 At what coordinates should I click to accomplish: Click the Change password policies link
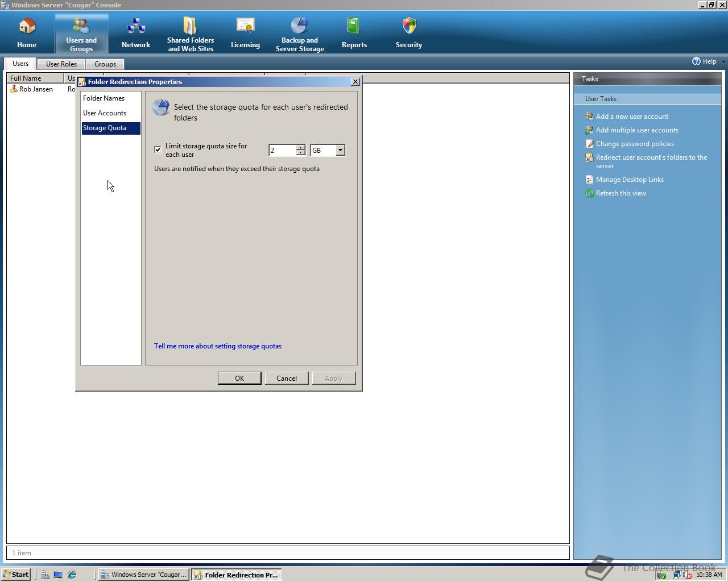click(x=635, y=143)
